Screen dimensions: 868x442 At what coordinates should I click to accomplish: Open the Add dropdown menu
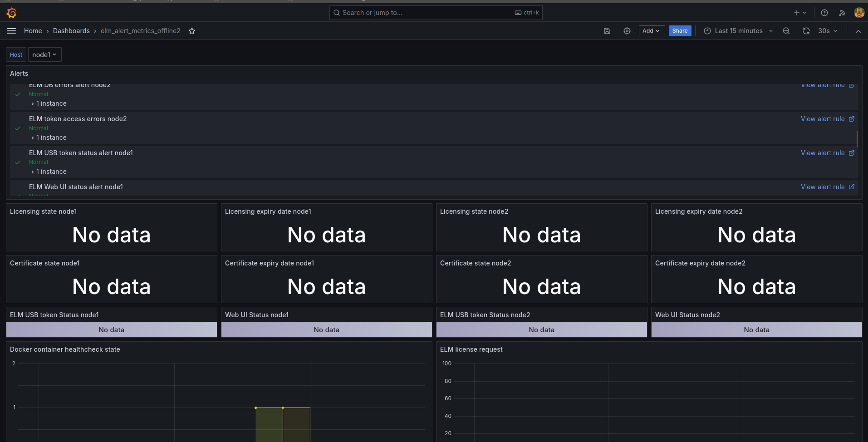[652, 31]
